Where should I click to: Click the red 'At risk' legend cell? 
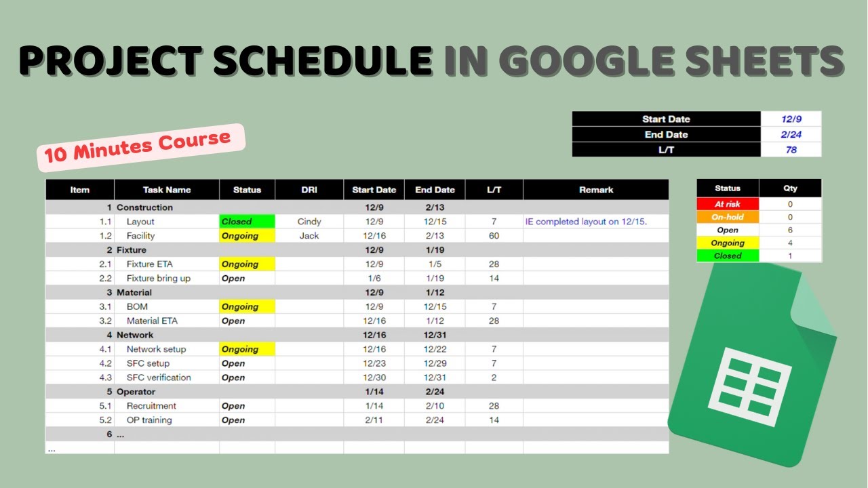click(x=728, y=204)
